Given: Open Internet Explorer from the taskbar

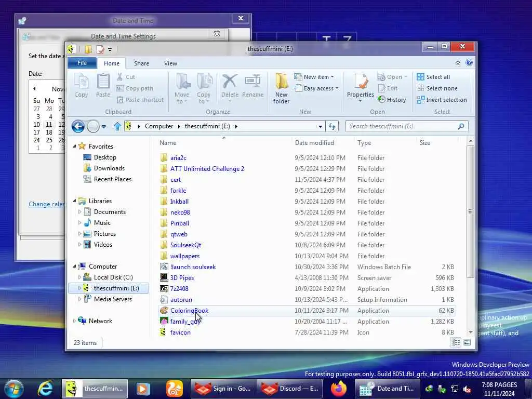Looking at the screenshot, I should tap(45, 389).
